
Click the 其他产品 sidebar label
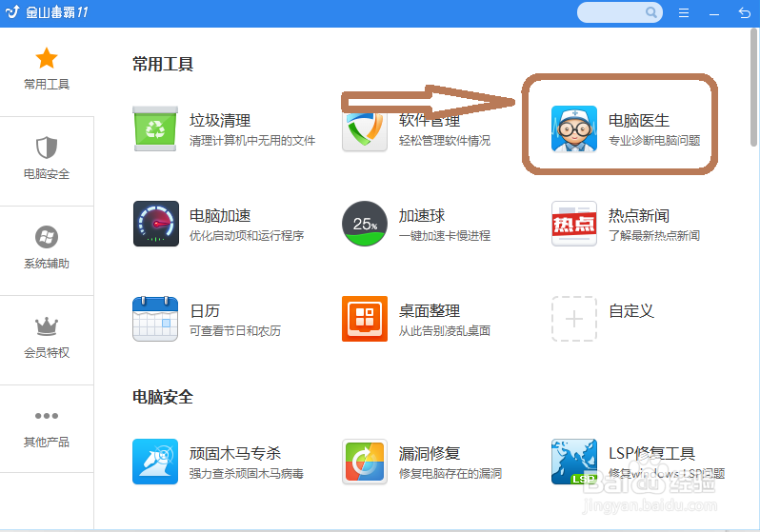(47, 442)
